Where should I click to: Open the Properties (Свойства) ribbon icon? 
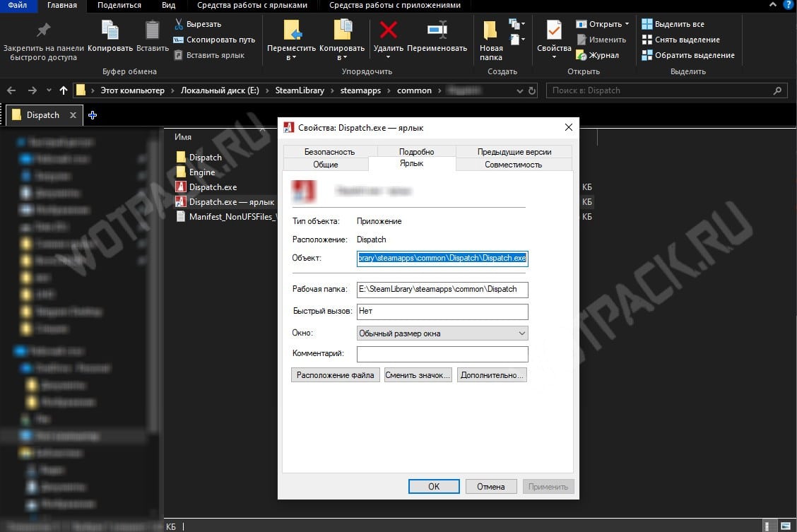(553, 31)
